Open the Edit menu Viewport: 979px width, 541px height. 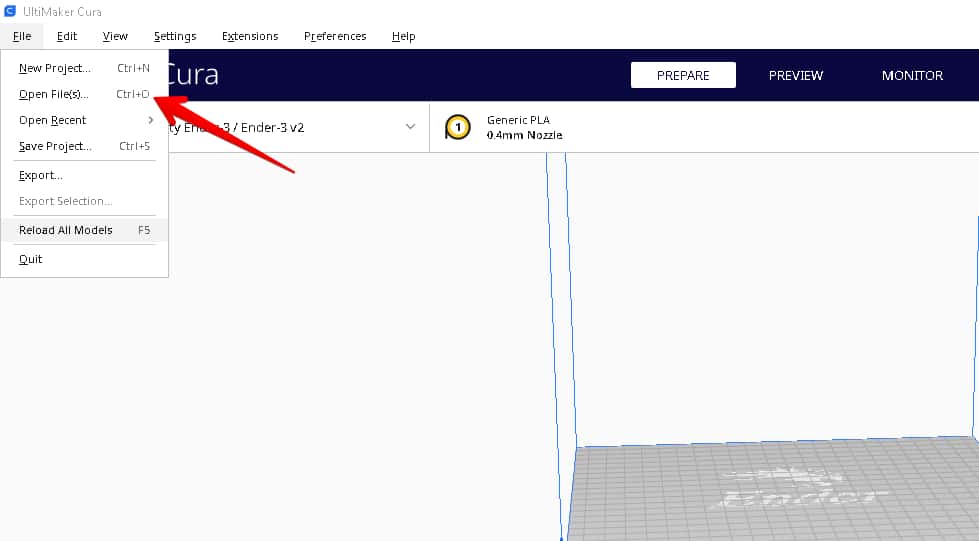tap(67, 36)
